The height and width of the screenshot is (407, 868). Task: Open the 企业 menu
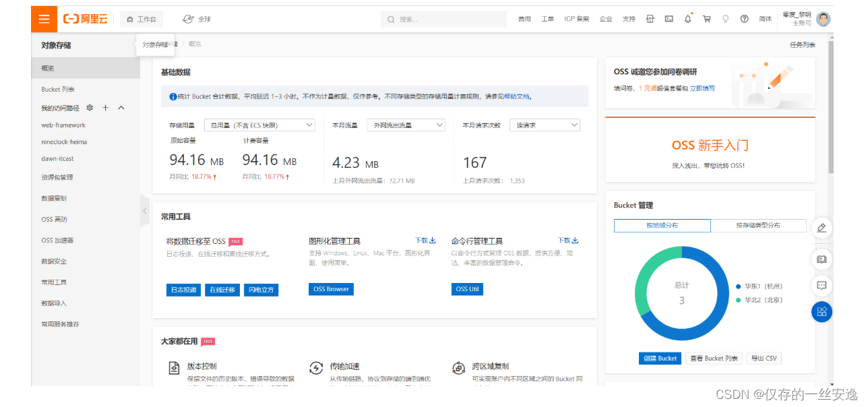[x=606, y=19]
